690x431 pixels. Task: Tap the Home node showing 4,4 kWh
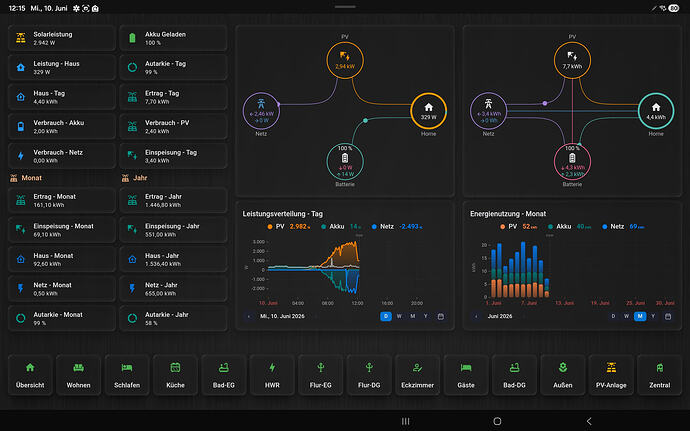[656, 111]
